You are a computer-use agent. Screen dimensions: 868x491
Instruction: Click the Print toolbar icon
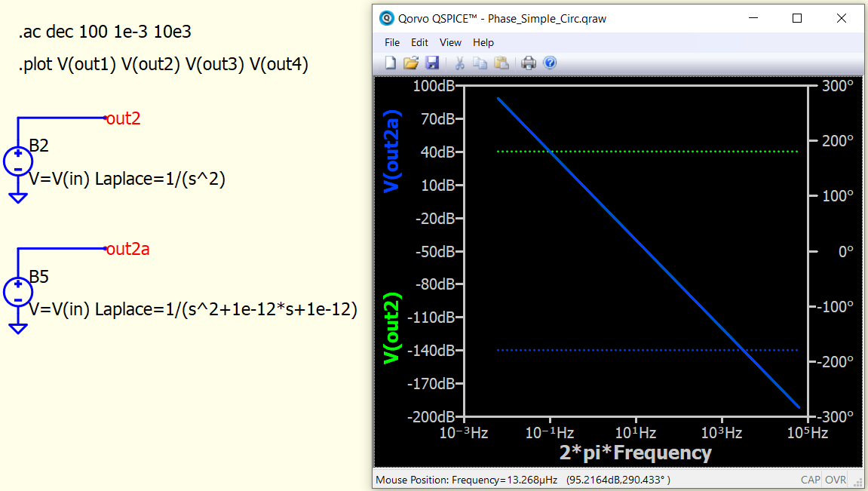click(x=528, y=63)
